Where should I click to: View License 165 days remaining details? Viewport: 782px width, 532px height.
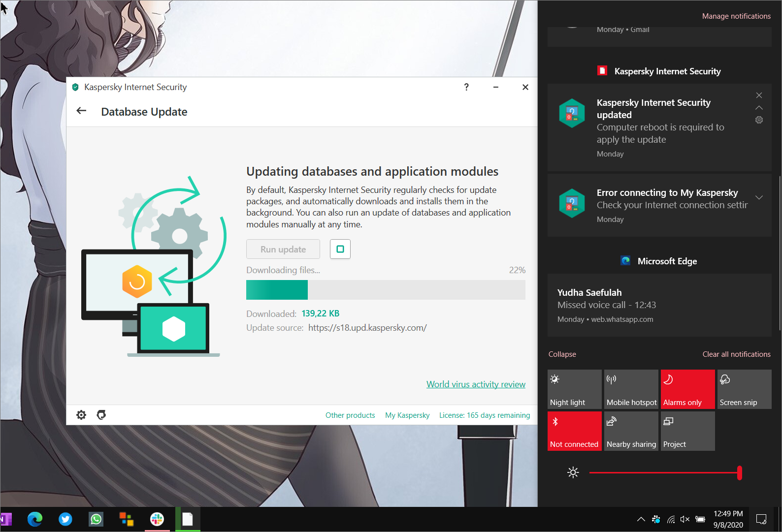pyautogui.click(x=485, y=415)
